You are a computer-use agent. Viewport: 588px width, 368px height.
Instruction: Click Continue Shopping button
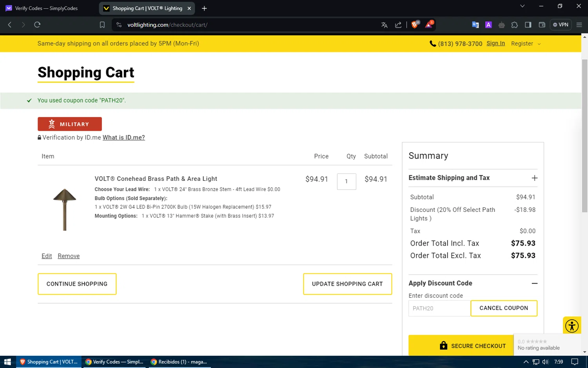pyautogui.click(x=77, y=284)
